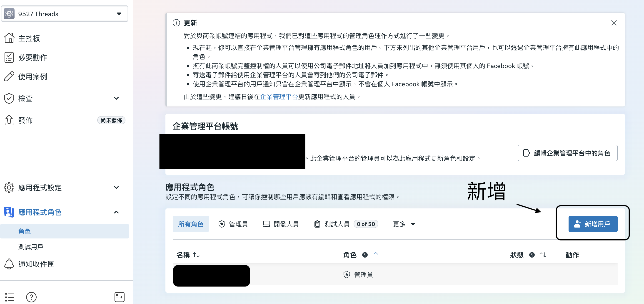Click the 通知收件匣 sidebar label
The width and height of the screenshot is (644, 304).
(x=36, y=264)
